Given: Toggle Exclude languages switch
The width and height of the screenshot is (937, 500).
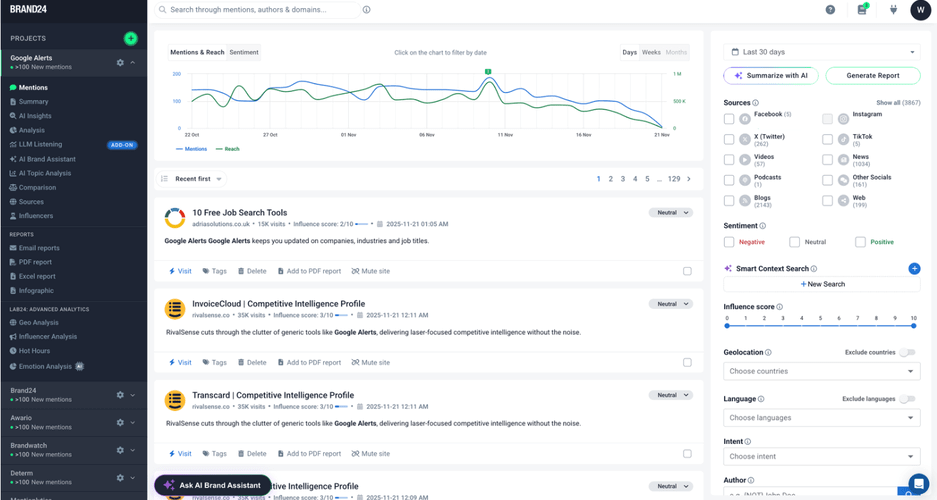Looking at the screenshot, I should [x=908, y=399].
